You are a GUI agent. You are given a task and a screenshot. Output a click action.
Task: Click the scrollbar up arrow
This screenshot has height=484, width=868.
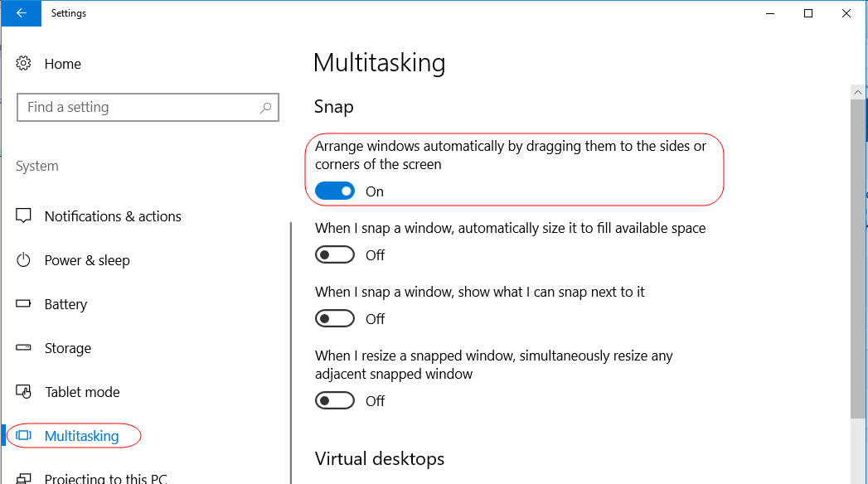[859, 91]
